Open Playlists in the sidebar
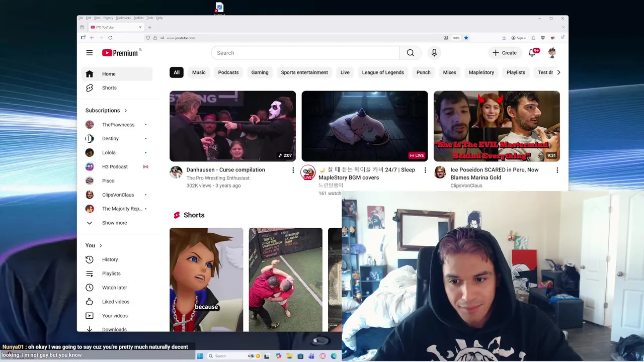644x362 pixels. (117, 274)
